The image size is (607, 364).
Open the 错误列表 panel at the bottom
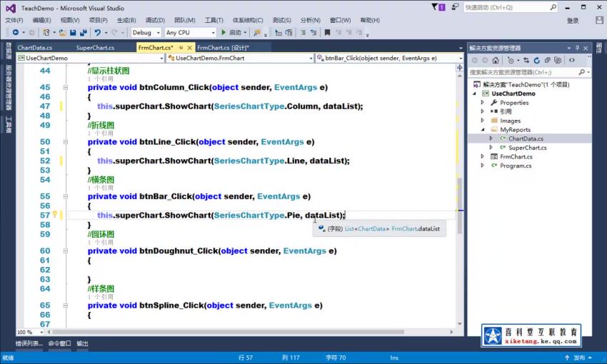[x=28, y=343]
